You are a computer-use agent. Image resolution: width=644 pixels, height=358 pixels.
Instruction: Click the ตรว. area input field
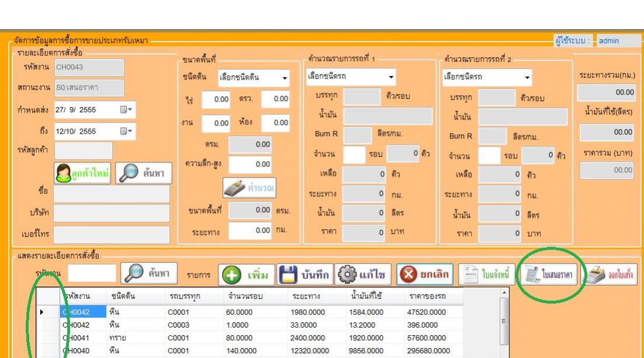pos(275,99)
